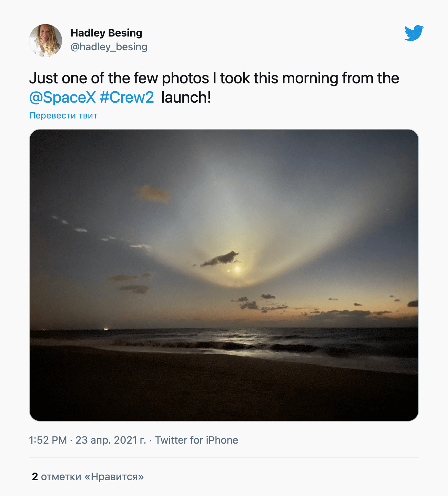This screenshot has height=496, width=448.
Task: Click the small bright light on the horizon
Action: [106, 329]
